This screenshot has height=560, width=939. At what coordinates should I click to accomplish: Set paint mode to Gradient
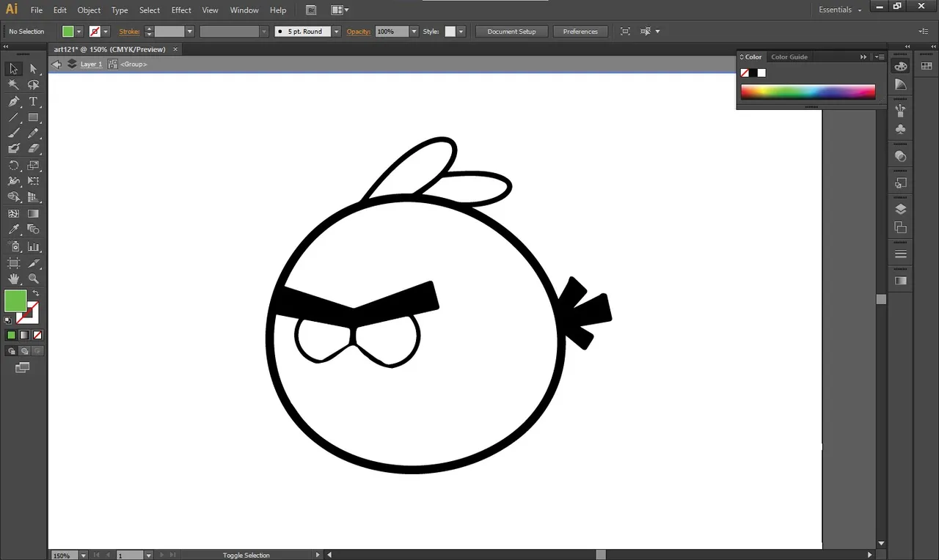[24, 335]
